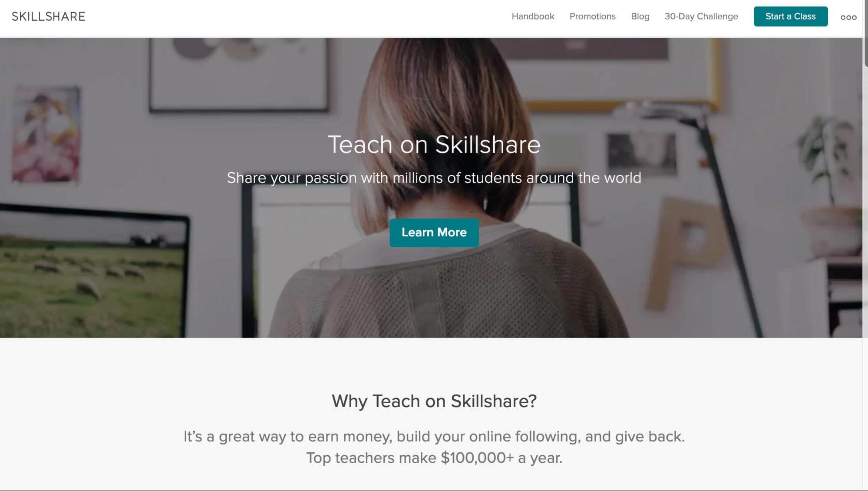Click the Share your passion subtitle text
The width and height of the screenshot is (868, 491).
pyautogui.click(x=434, y=178)
